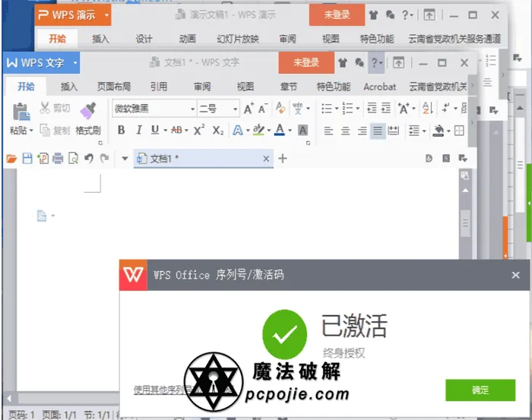This screenshot has height=420, width=532.
Task: Open the WPS 文字 application menu dropdown
Action: click(x=75, y=63)
